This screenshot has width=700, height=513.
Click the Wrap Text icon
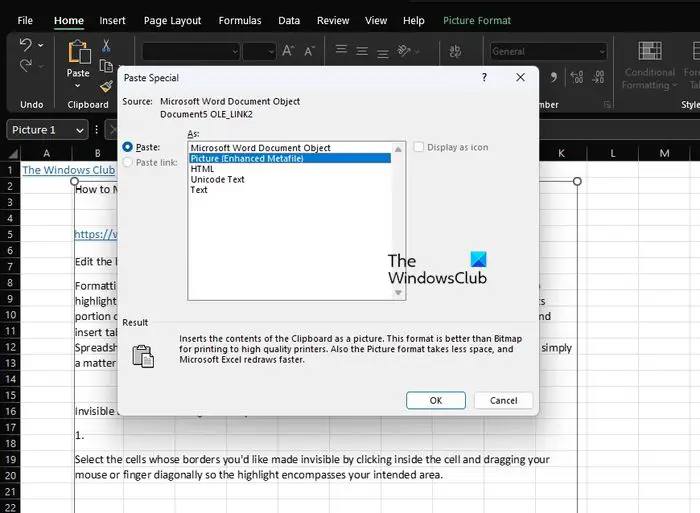455,51
